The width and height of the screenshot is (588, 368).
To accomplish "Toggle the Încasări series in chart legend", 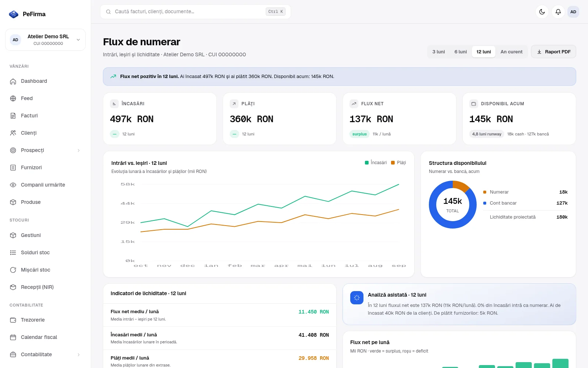I will pyautogui.click(x=376, y=163).
